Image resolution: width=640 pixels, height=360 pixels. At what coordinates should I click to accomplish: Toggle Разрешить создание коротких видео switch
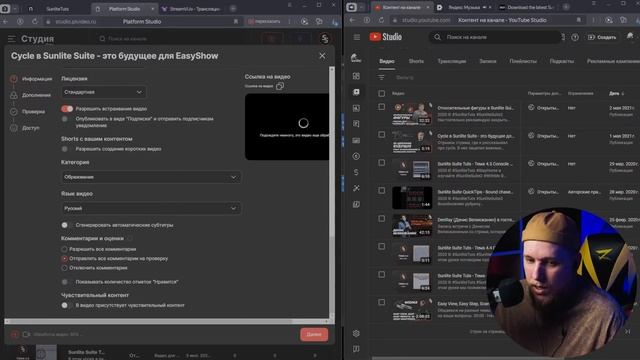coord(64,149)
